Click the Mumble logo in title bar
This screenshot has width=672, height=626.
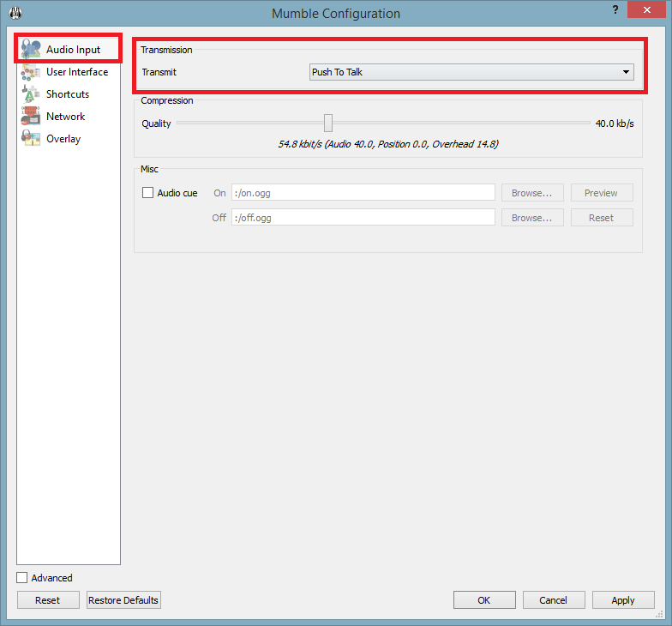(15, 13)
